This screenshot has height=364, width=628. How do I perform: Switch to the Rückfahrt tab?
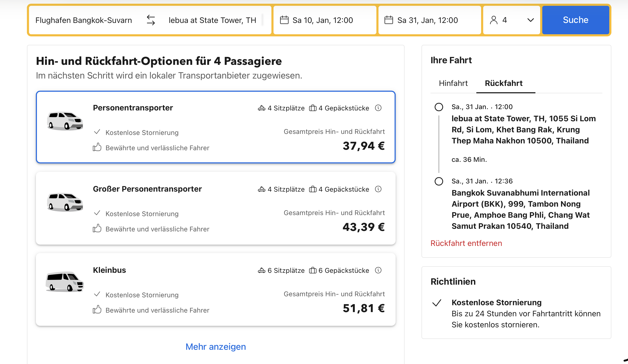click(504, 83)
